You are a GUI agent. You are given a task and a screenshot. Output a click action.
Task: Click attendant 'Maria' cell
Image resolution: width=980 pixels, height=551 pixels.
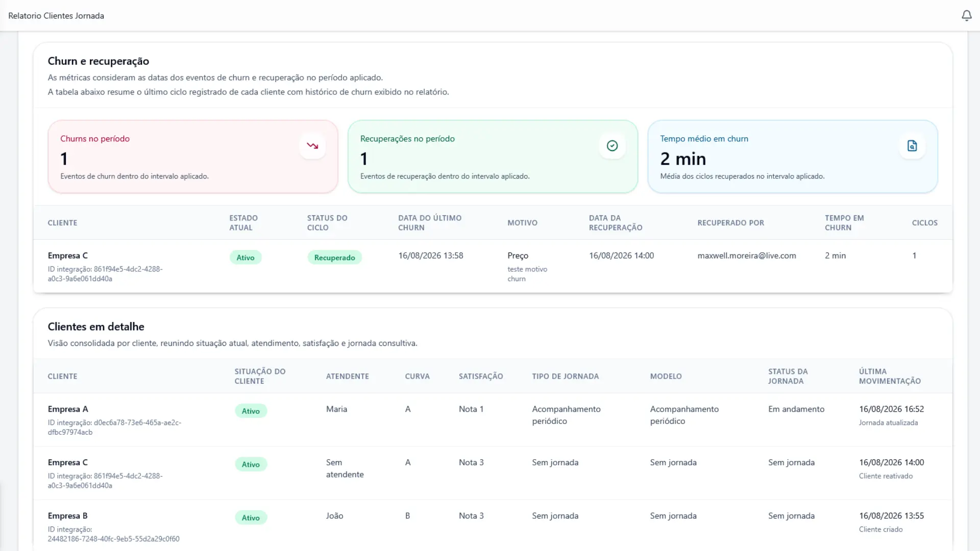[336, 409]
